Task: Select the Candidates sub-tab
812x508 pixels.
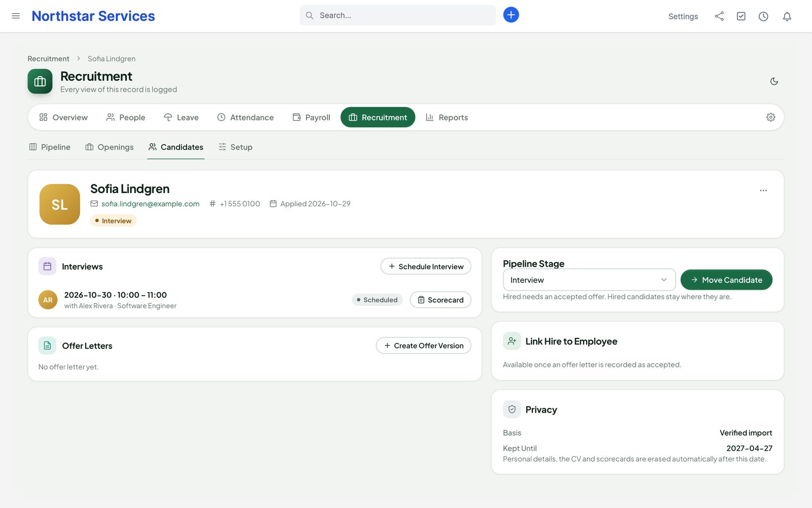Action: [176, 147]
